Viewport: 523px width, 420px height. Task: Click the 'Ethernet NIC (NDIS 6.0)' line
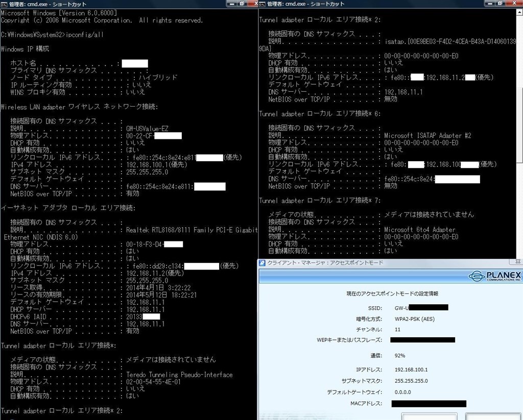pos(41,237)
